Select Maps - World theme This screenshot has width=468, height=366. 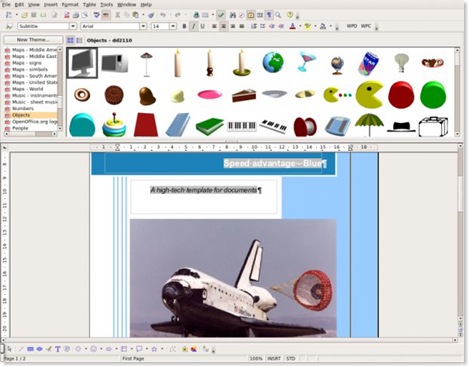(31, 89)
